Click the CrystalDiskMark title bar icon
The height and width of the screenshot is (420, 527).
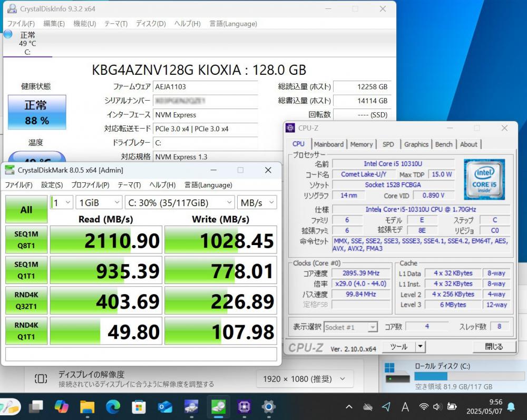(x=9, y=170)
